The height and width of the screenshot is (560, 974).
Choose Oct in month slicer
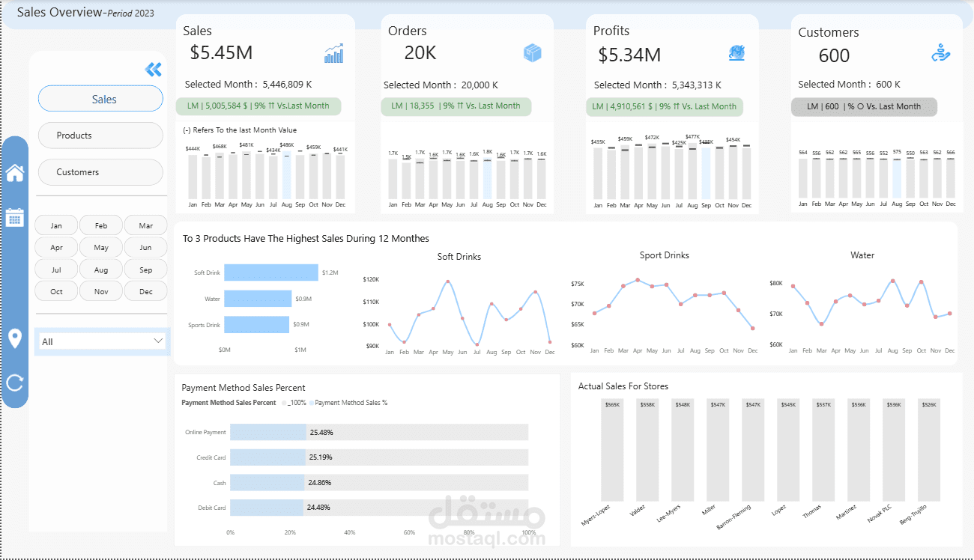click(x=56, y=291)
